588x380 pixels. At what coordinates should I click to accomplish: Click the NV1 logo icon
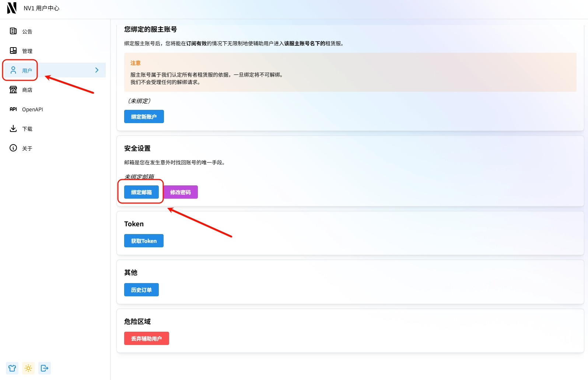12,8
